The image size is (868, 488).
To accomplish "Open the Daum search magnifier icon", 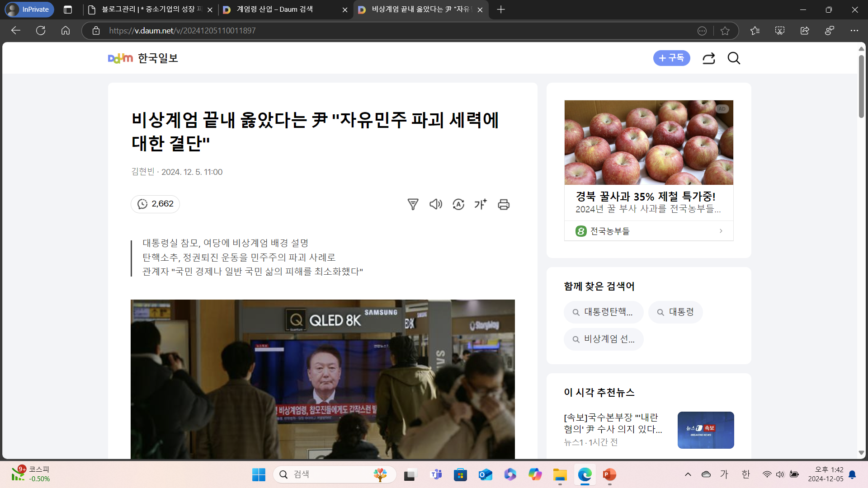I will click(x=734, y=58).
